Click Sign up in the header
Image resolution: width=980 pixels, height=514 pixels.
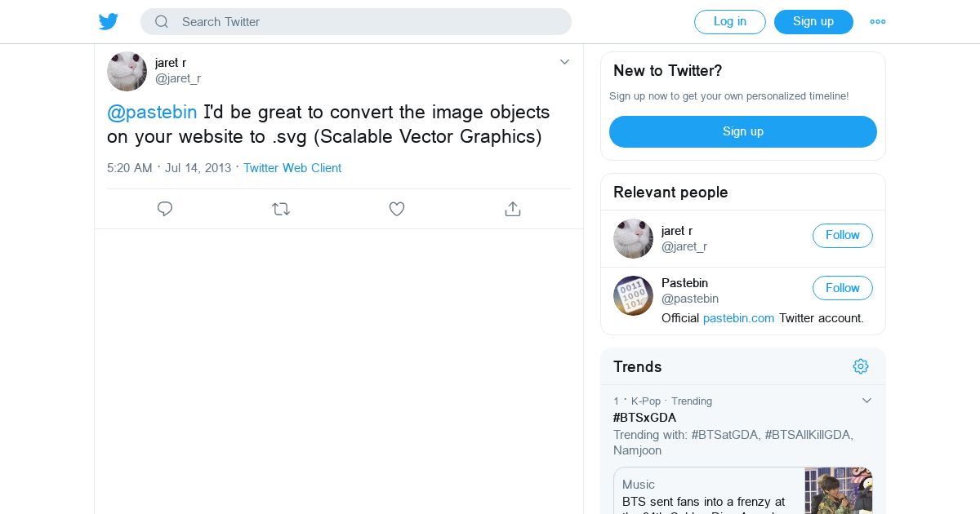coord(813,22)
